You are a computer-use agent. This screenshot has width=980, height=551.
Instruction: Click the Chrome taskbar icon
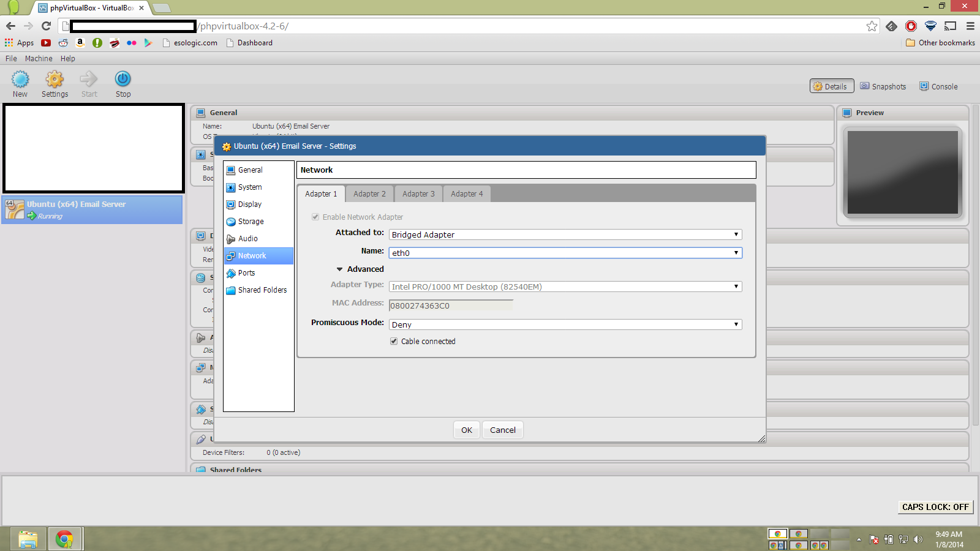[64, 539]
